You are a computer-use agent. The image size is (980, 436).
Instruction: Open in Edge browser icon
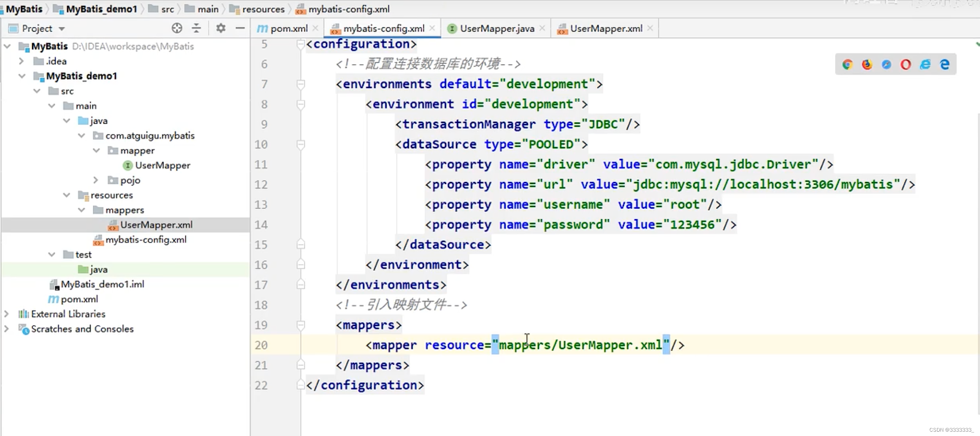[945, 65]
